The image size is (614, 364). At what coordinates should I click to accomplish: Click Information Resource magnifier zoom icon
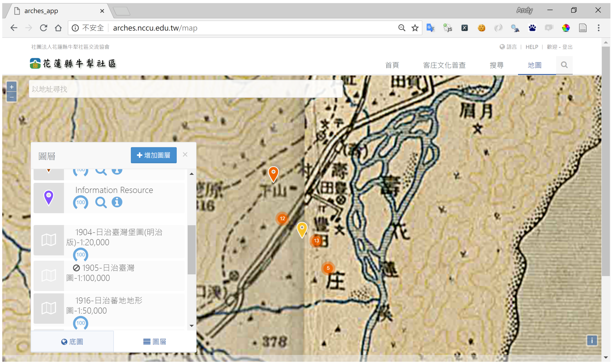[x=101, y=203]
